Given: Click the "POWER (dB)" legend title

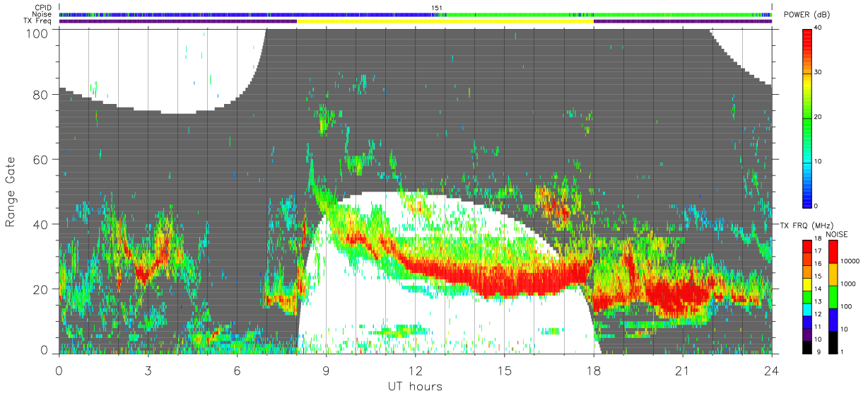Looking at the screenshot, I should pyautogui.click(x=807, y=15).
